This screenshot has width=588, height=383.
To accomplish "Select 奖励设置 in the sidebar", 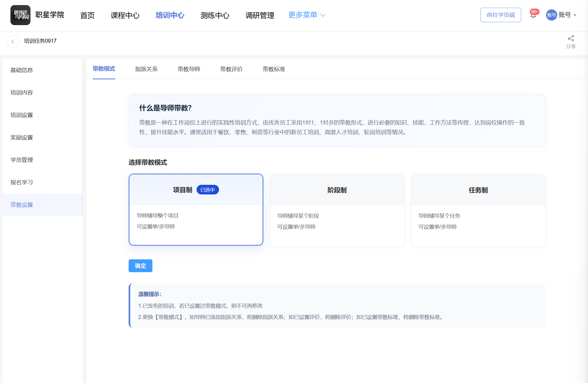I will [x=43, y=137].
